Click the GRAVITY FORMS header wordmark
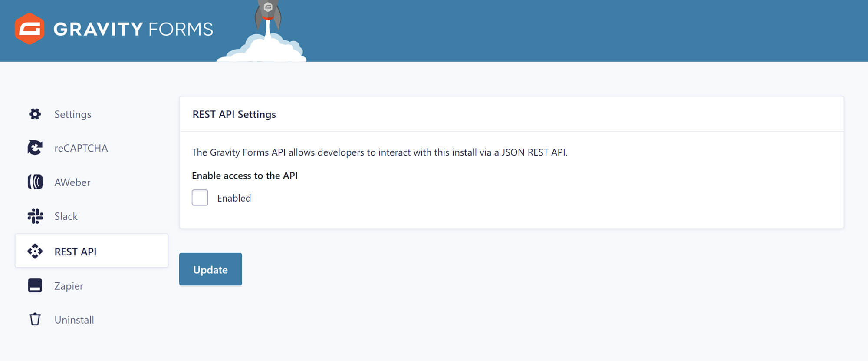 [x=133, y=29]
